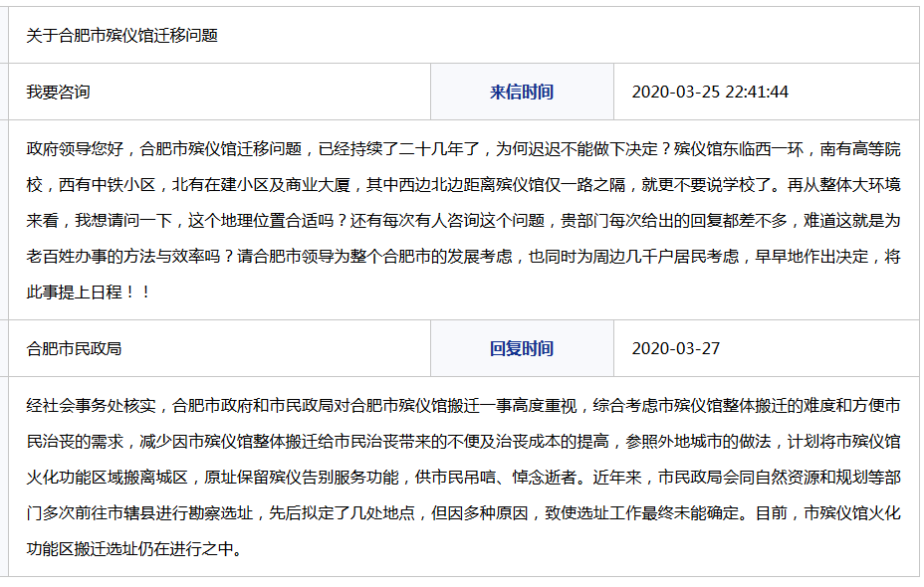924x587 pixels.
Task: Click the line starting 火化功能区域搬离城区
Action: tap(463, 478)
